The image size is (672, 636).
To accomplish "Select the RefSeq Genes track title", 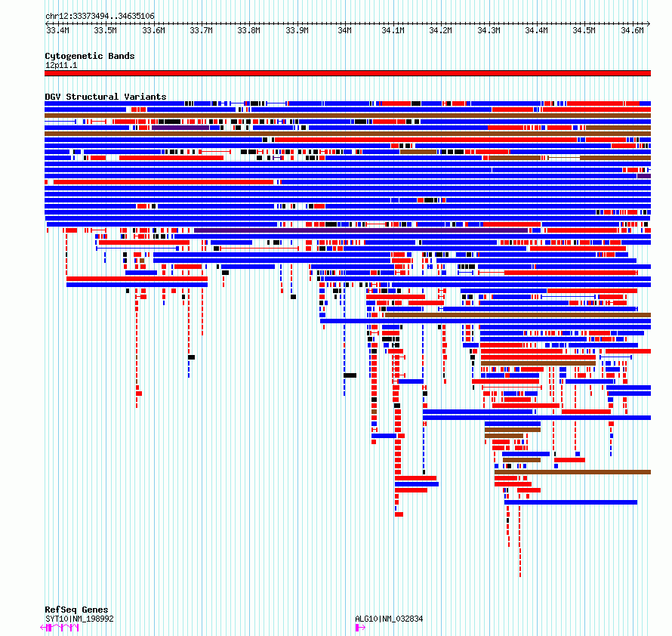I will pos(76,610).
